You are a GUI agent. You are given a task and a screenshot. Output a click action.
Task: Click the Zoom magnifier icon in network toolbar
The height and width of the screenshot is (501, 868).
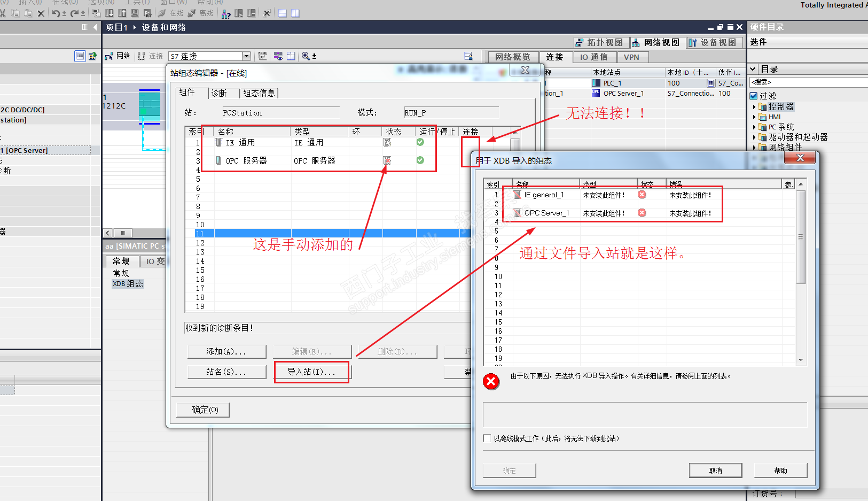(306, 56)
